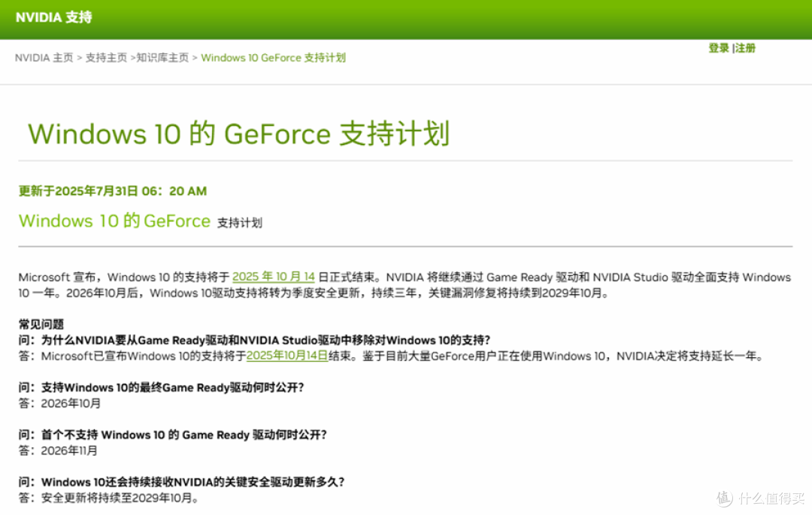Click question 首个不支持 Windows 10 的 Game Ready 驱动何时公开
This screenshot has height=515, width=812.
click(172, 435)
